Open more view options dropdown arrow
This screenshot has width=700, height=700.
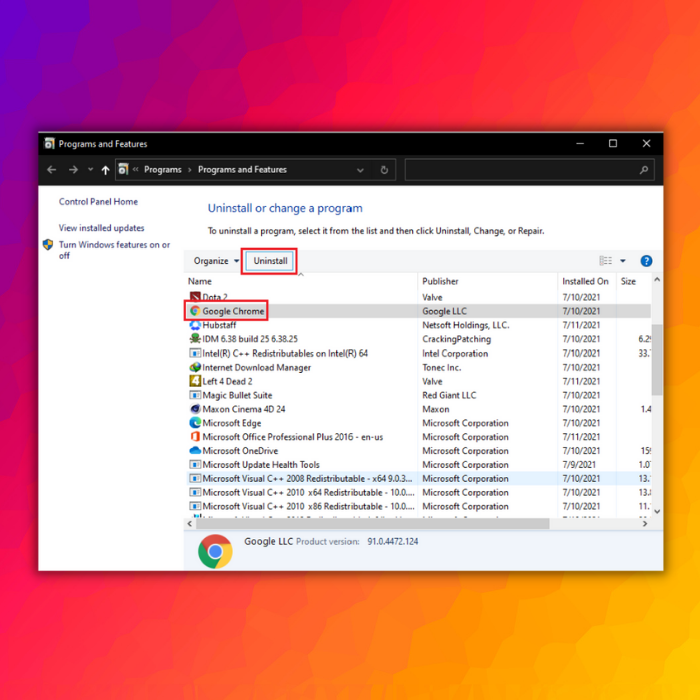pos(623,261)
